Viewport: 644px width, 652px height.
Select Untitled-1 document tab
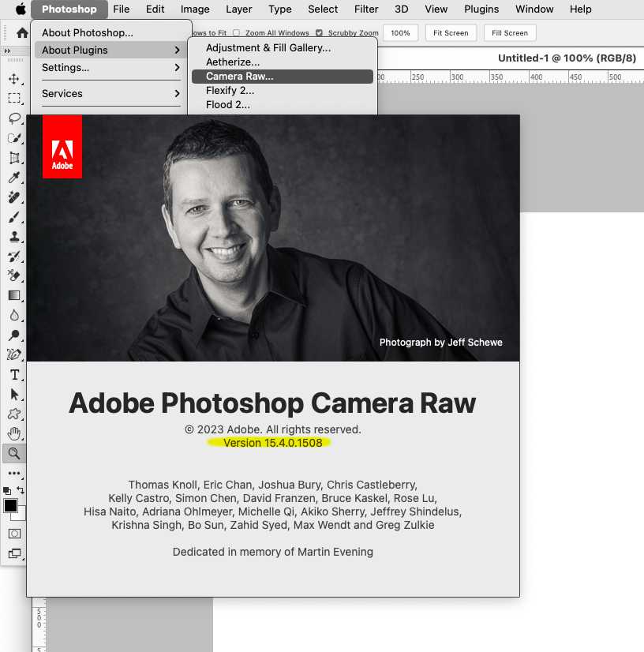(567, 58)
